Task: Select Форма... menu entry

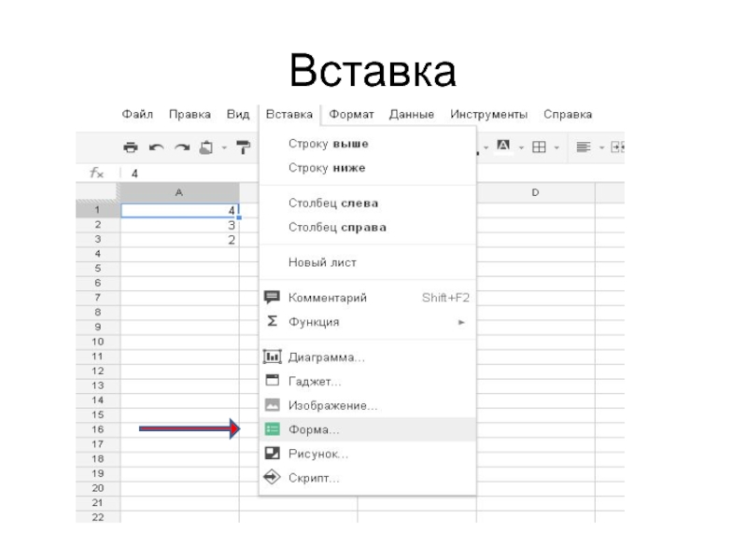Action: (367, 429)
